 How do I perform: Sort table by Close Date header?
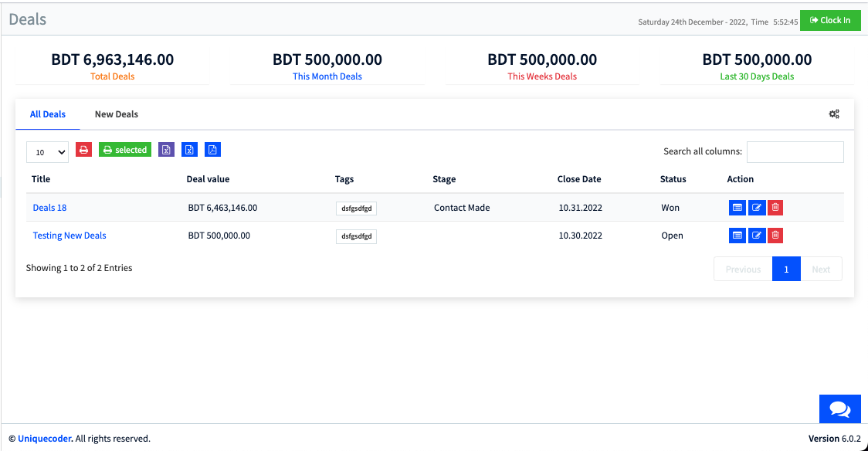click(579, 179)
